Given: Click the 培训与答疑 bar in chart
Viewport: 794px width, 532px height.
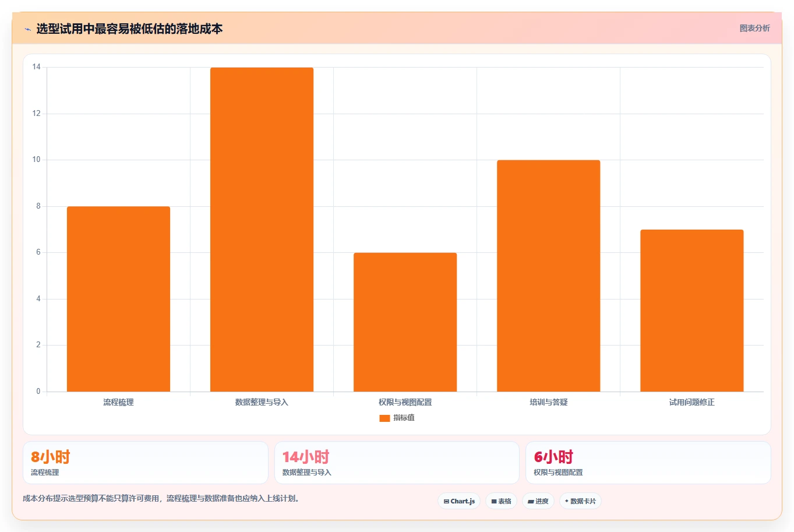Looking at the screenshot, I should (548, 276).
